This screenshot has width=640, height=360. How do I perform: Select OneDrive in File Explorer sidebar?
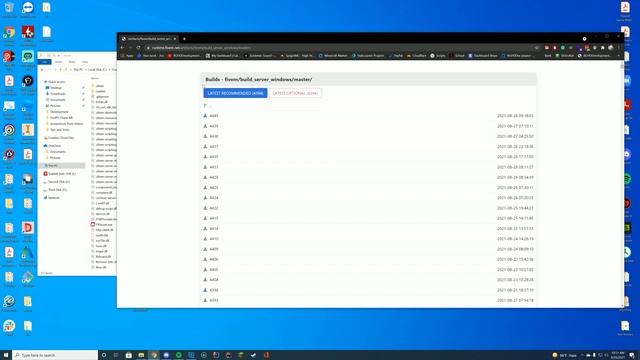point(52,146)
